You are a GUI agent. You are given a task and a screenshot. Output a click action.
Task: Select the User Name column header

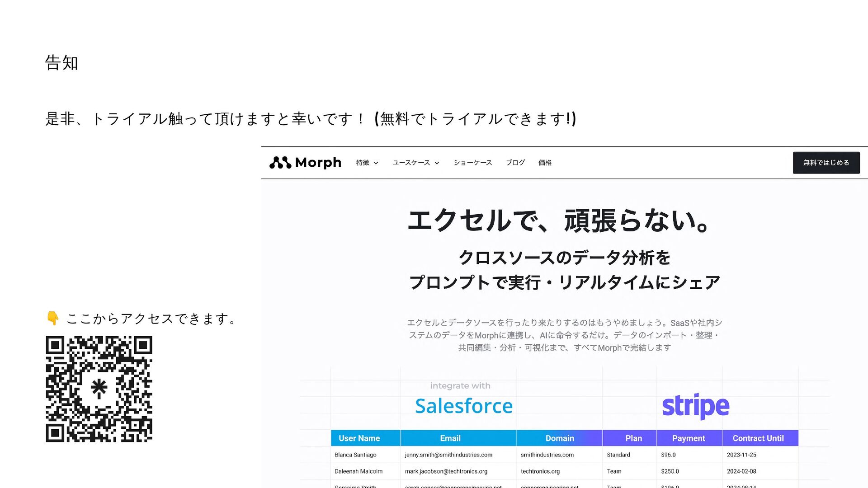coord(366,438)
